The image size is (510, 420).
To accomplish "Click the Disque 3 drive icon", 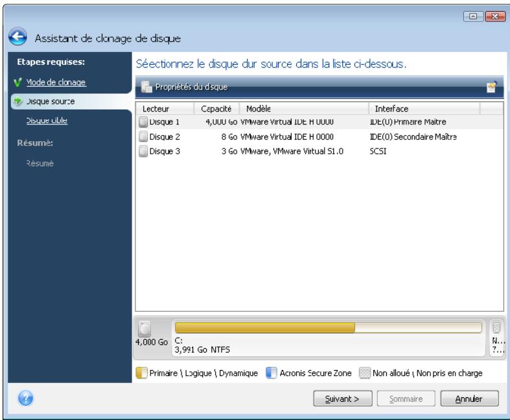I will [143, 151].
